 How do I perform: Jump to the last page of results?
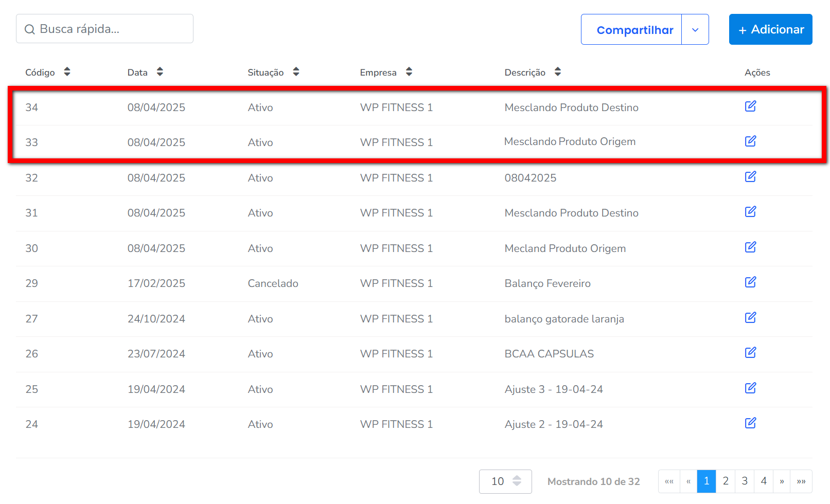pos(801,481)
